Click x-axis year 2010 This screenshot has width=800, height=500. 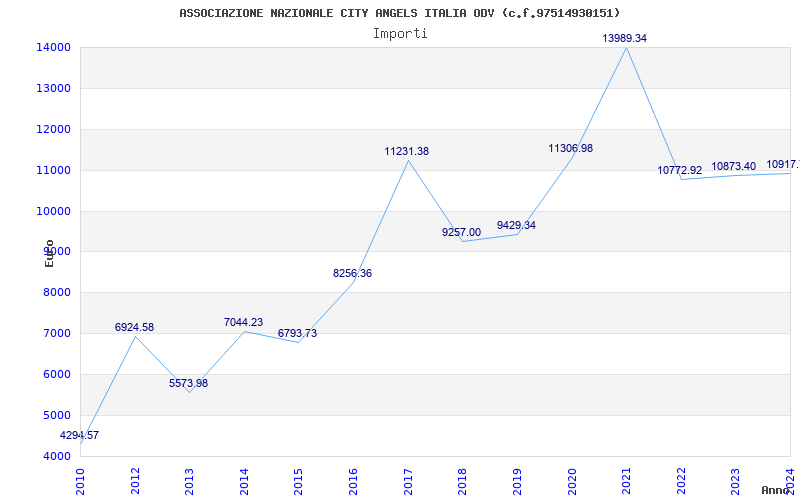coord(81,482)
